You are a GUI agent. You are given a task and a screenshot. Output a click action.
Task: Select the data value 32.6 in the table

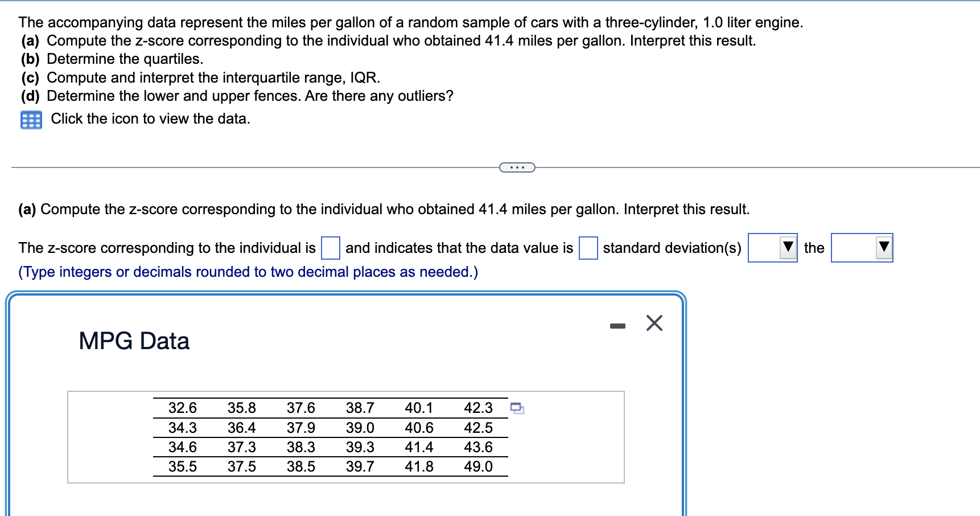(x=182, y=407)
